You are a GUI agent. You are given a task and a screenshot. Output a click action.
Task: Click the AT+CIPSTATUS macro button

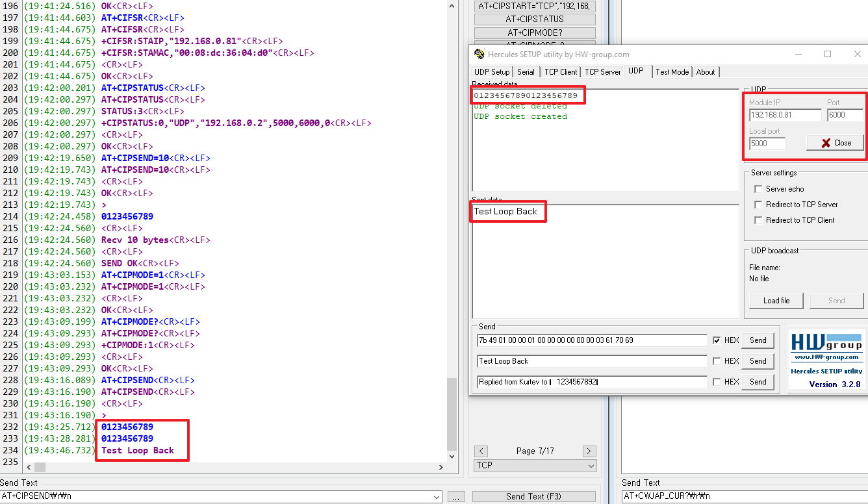tap(535, 19)
